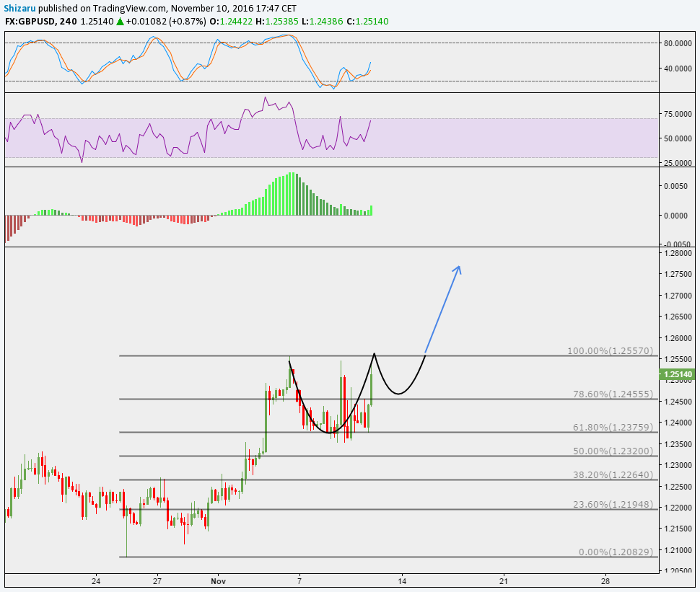The image size is (700, 592).
Task: Click the 14 date axis label
Action: click(x=402, y=581)
